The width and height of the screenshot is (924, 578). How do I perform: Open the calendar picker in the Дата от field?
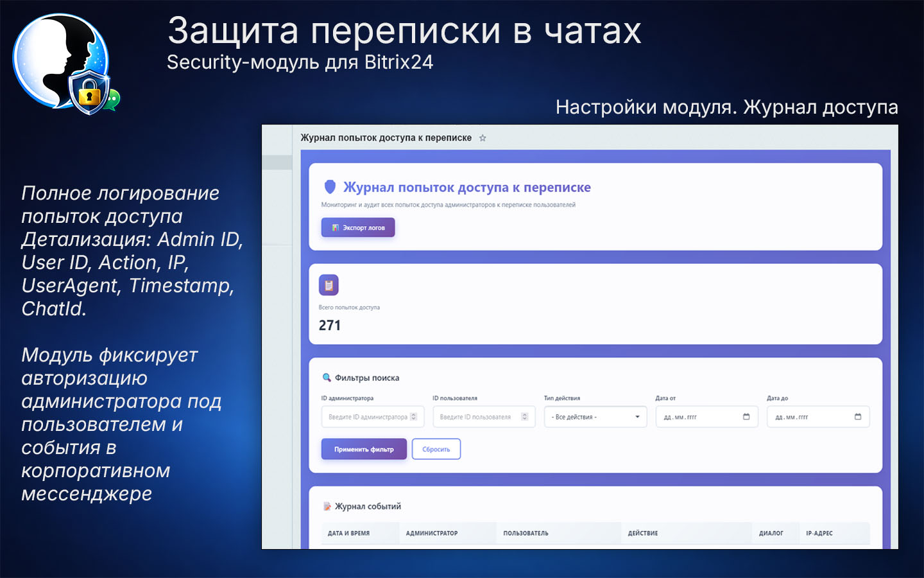747,416
